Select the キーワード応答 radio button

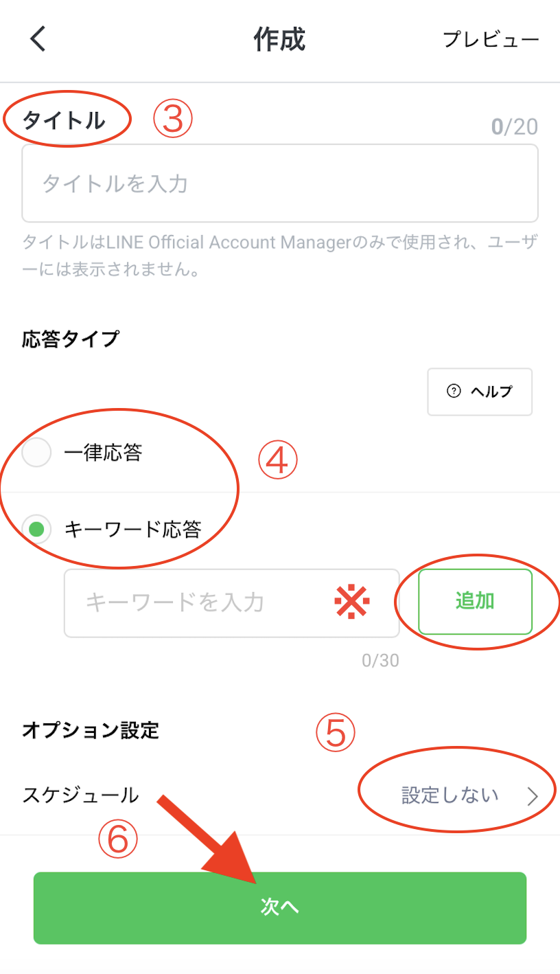[x=36, y=529]
